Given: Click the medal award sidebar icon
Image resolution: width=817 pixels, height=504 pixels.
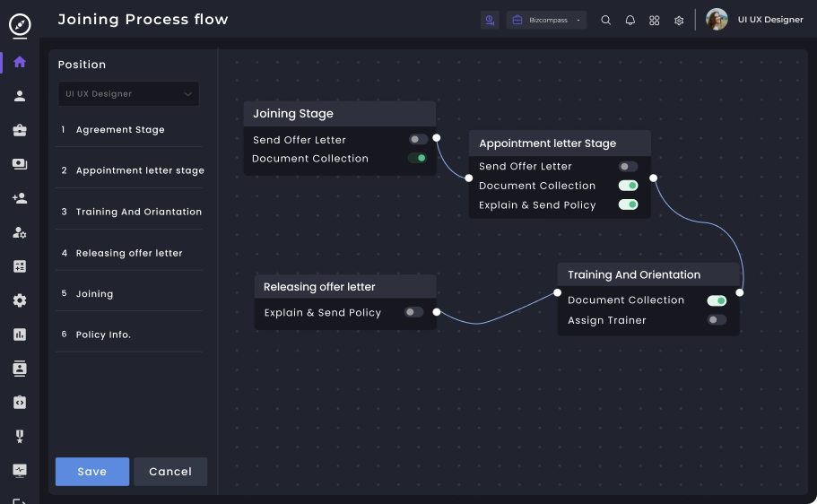Looking at the screenshot, I should coord(20,437).
